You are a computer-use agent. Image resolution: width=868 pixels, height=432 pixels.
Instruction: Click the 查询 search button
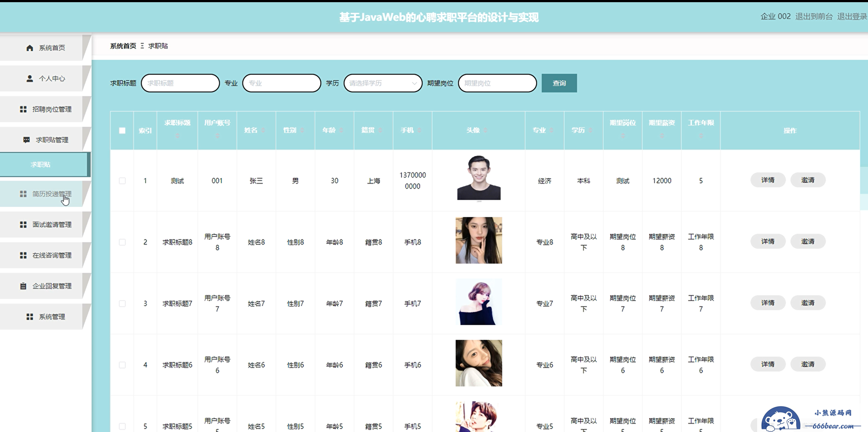(x=559, y=83)
